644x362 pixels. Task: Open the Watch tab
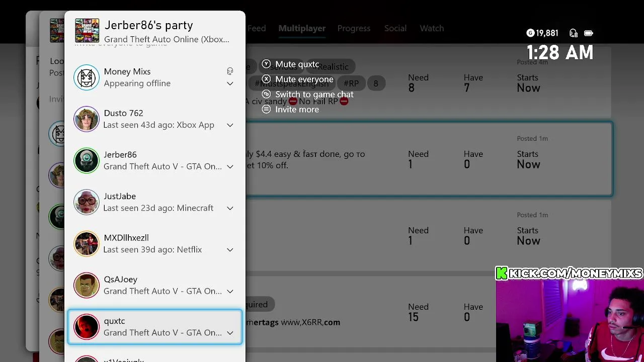432,29
